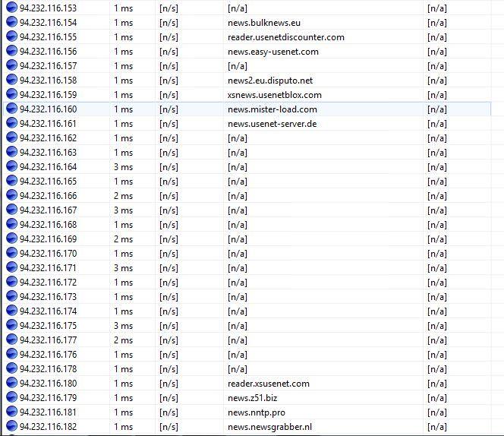
Task: Click the globe icon beside 94.232.116.167
Action: [11, 210]
